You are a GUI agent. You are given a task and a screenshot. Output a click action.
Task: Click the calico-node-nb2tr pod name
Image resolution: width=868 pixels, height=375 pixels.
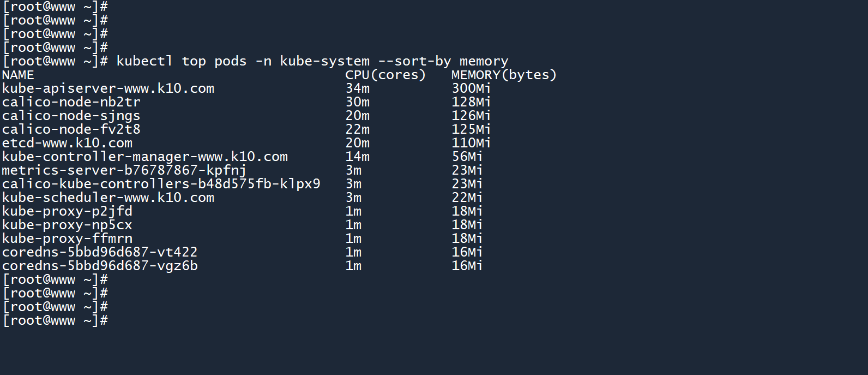(x=71, y=102)
